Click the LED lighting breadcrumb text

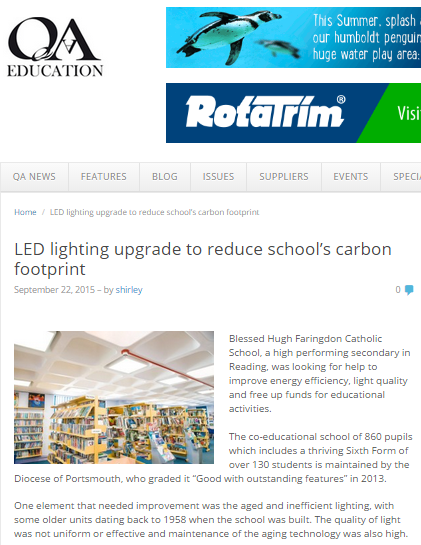[154, 212]
